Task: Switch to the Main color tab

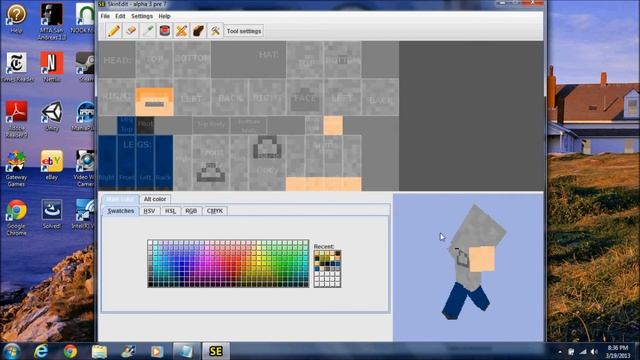Action: coord(120,199)
